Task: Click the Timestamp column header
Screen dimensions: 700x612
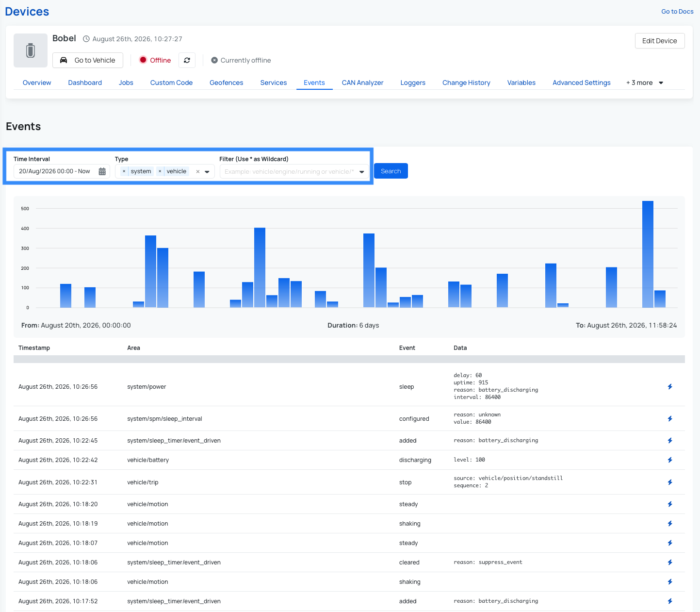Action: tap(34, 348)
